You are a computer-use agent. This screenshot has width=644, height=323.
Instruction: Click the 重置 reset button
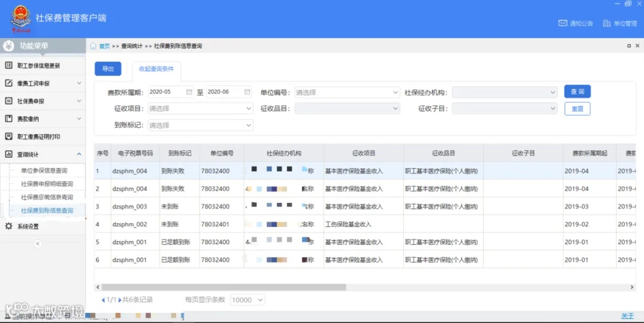tap(577, 109)
